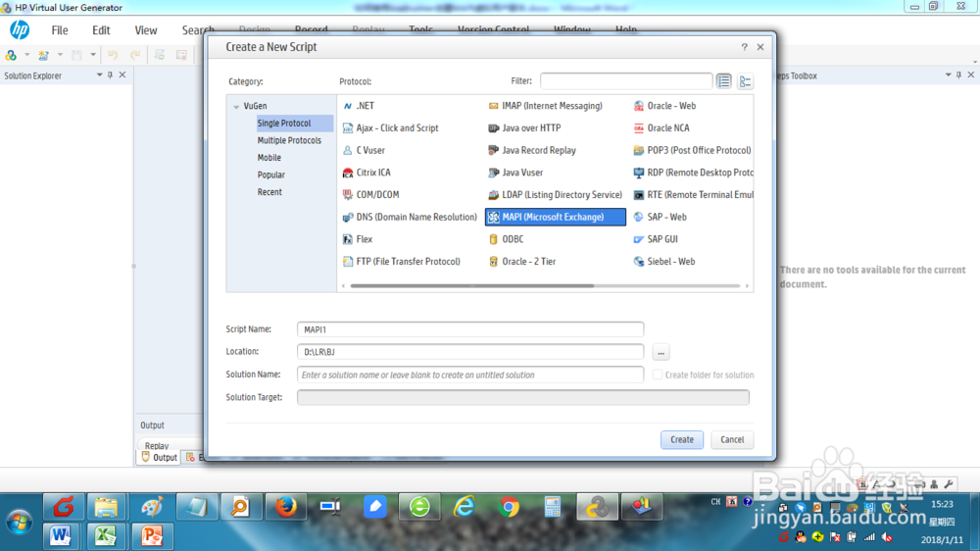Choose Ajax - Click and Script protocol
Screen dimensions: 980x551
point(391,127)
